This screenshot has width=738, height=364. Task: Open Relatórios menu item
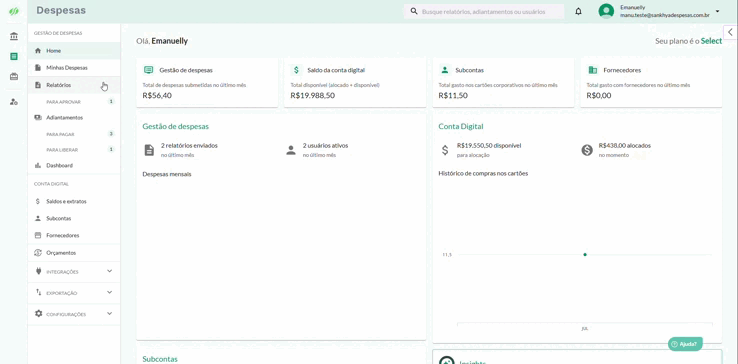(74, 85)
